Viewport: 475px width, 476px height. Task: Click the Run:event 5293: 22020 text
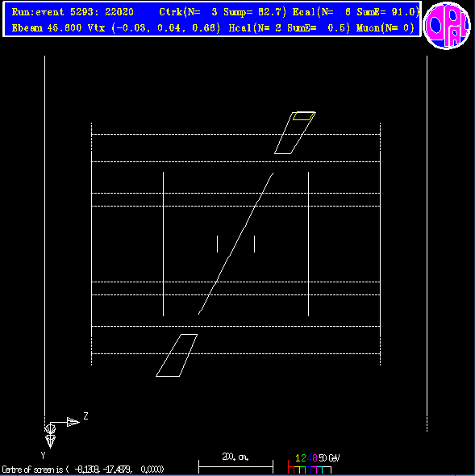click(x=73, y=12)
